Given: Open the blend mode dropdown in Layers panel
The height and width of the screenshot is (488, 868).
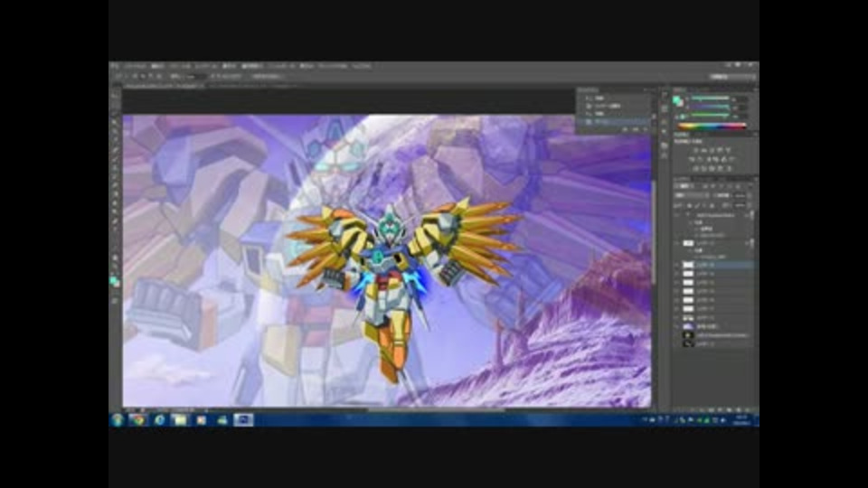Looking at the screenshot, I should tap(691, 195).
